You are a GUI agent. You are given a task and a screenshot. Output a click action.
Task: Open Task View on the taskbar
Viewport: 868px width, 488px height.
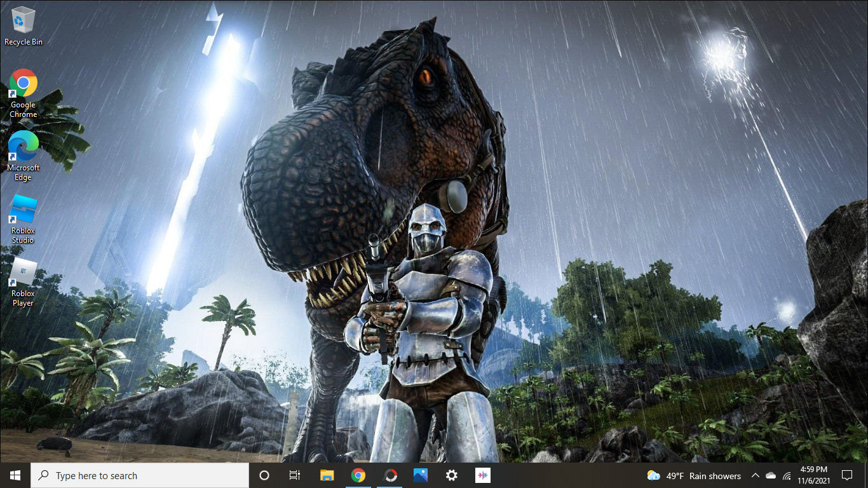tap(295, 475)
